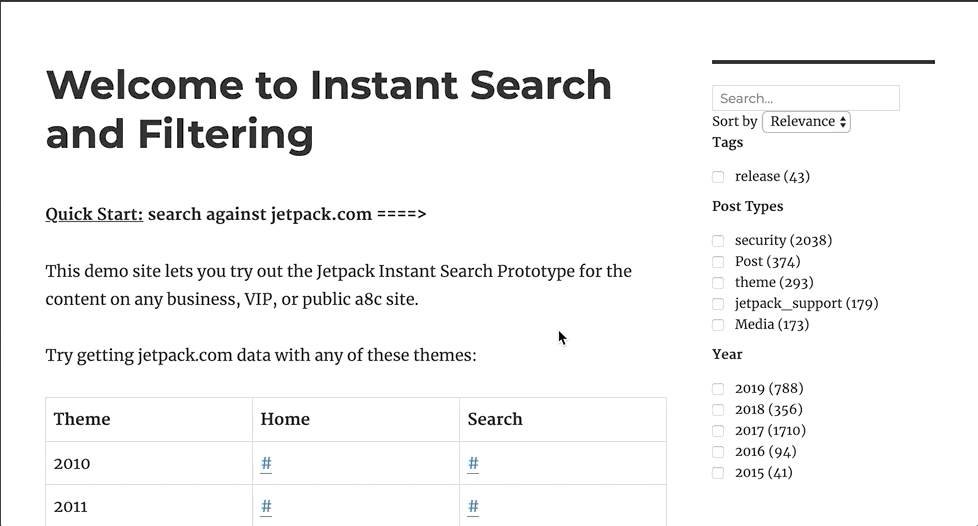Open the Search # link for theme 2010

pyautogui.click(x=473, y=464)
